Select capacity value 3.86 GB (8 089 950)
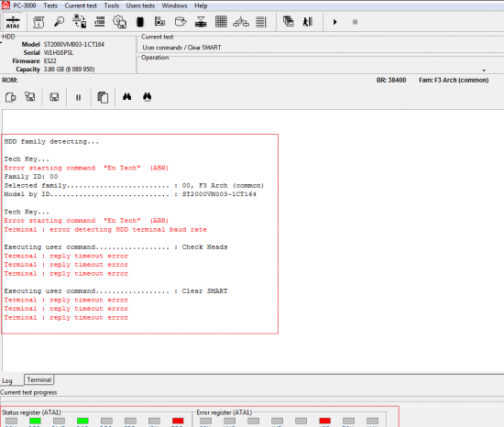The width and height of the screenshot is (504, 427). pos(69,70)
